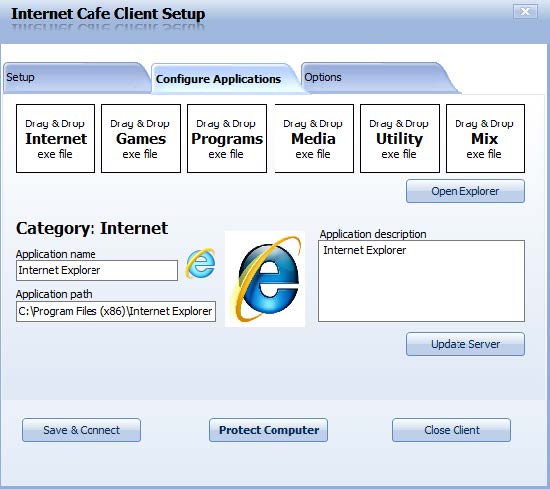The image size is (550, 489).
Task: Select the Drag & Drop Programs box
Action: [x=227, y=138]
